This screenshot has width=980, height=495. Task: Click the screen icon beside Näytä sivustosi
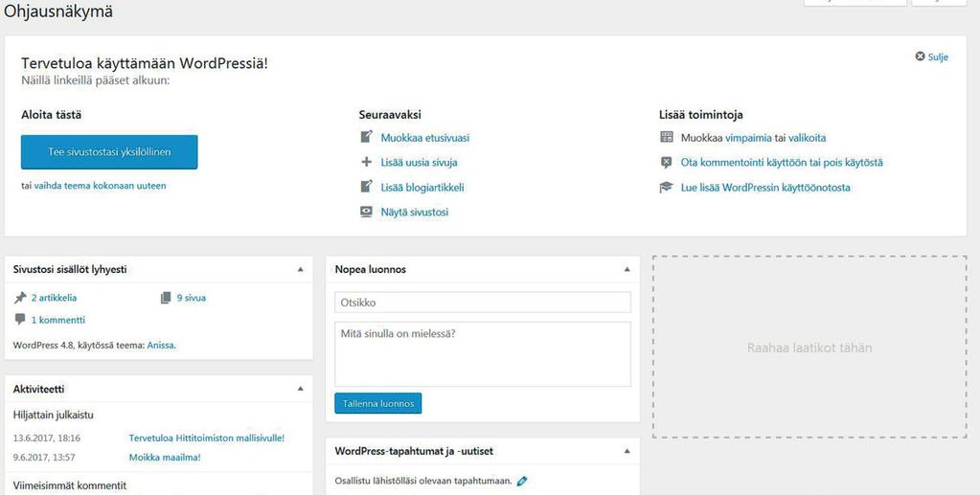tap(367, 212)
